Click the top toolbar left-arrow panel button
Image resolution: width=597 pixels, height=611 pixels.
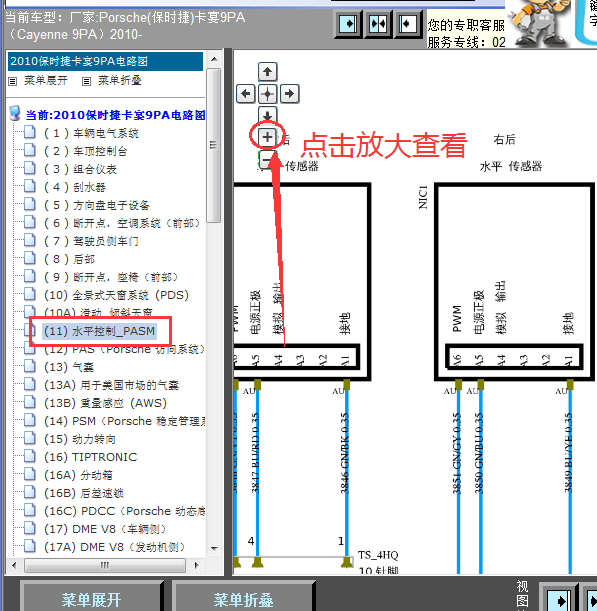coord(408,24)
